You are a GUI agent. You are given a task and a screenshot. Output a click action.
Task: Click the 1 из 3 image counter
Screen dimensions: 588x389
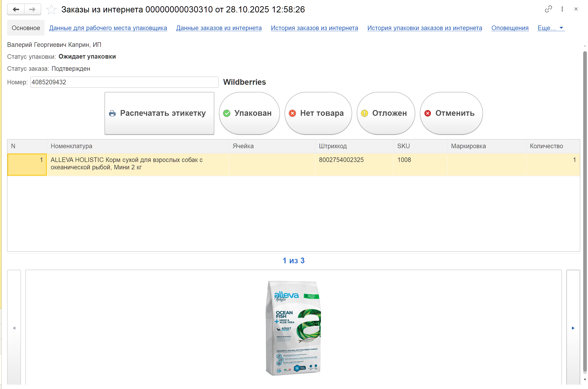click(x=294, y=261)
